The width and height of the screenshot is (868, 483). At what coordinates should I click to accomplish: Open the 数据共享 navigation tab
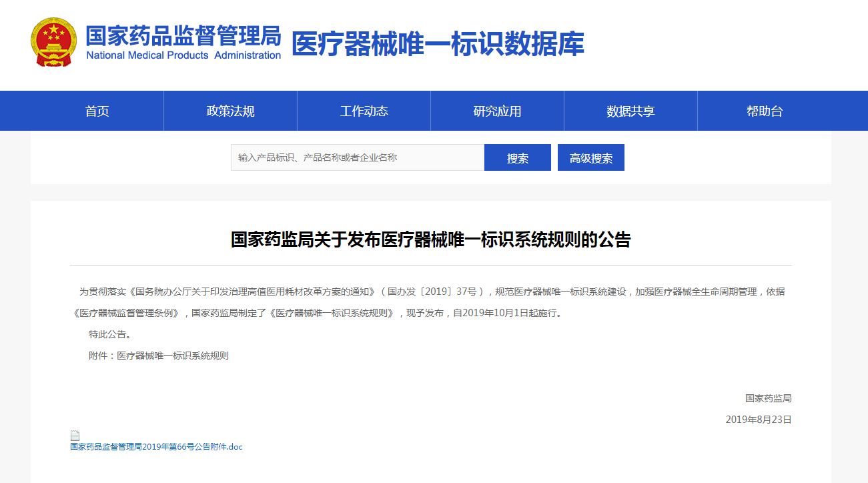631,111
